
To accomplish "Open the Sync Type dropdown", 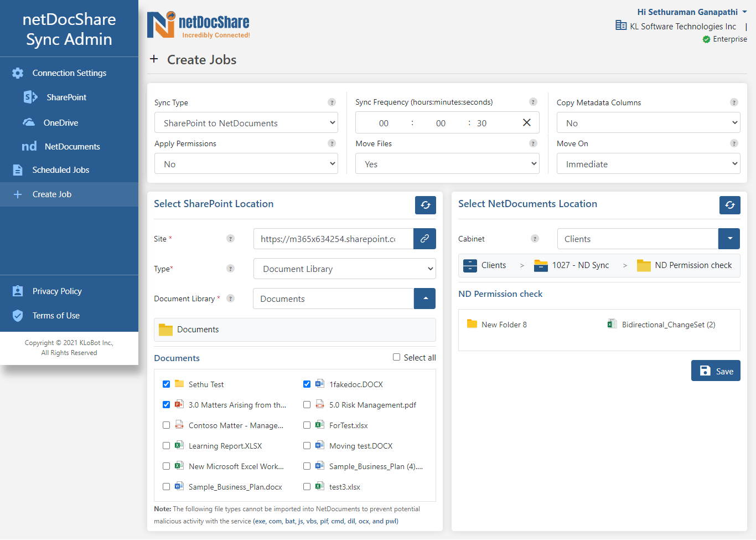I will [246, 123].
